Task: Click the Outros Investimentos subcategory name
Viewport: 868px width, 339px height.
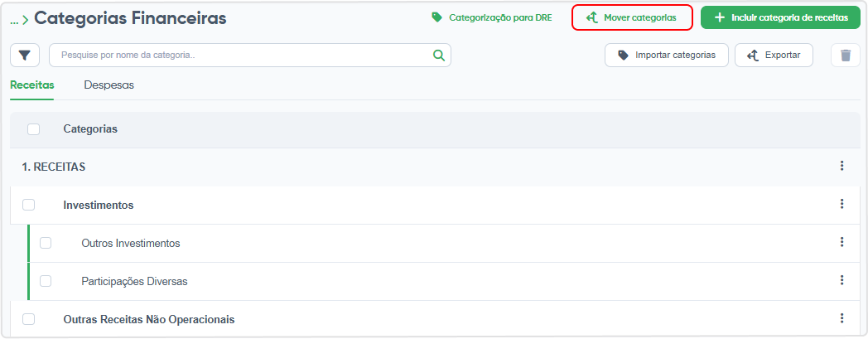Action: click(x=131, y=243)
